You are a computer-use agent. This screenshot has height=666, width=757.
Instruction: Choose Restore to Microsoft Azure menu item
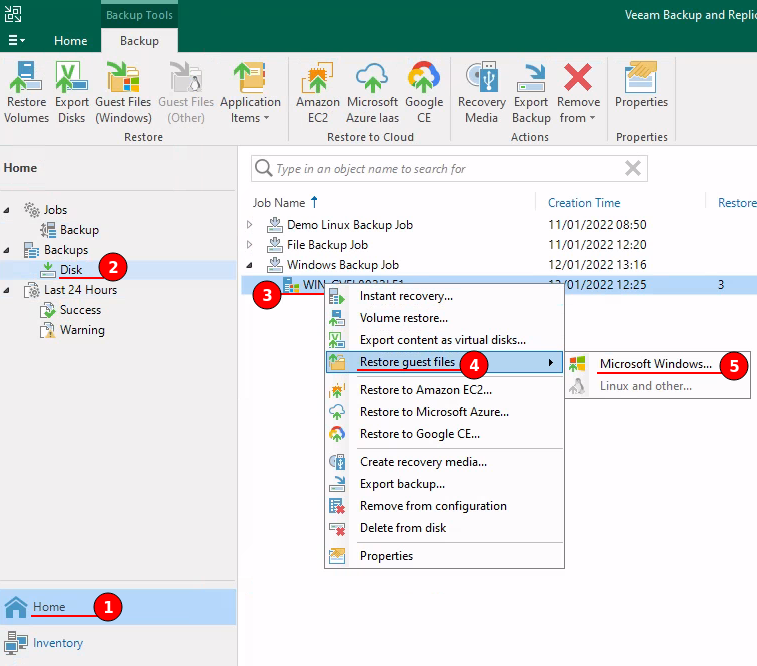point(444,412)
